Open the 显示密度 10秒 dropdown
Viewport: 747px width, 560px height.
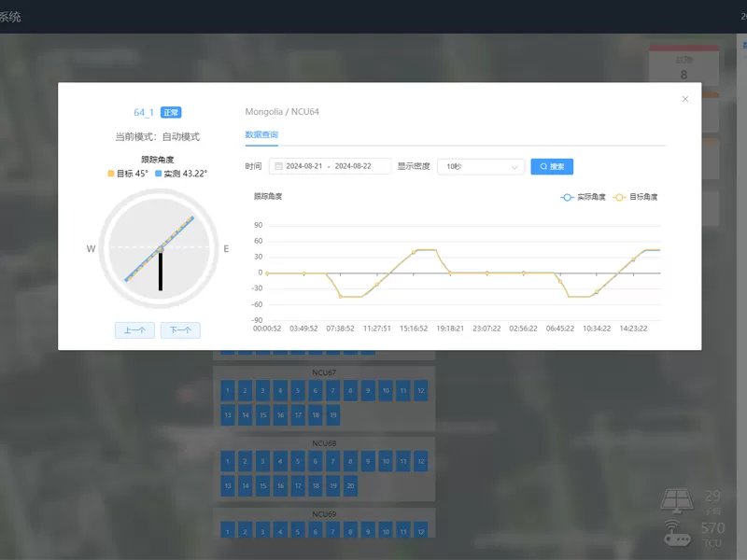480,167
